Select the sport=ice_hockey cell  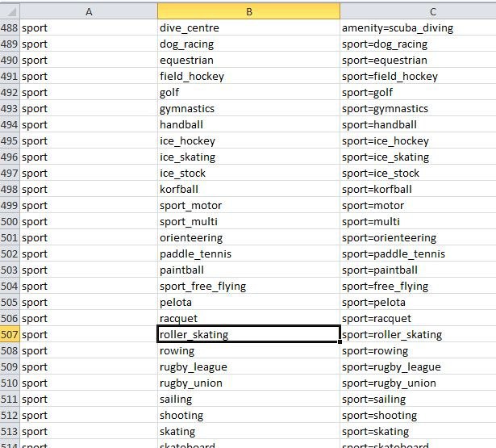(x=419, y=140)
